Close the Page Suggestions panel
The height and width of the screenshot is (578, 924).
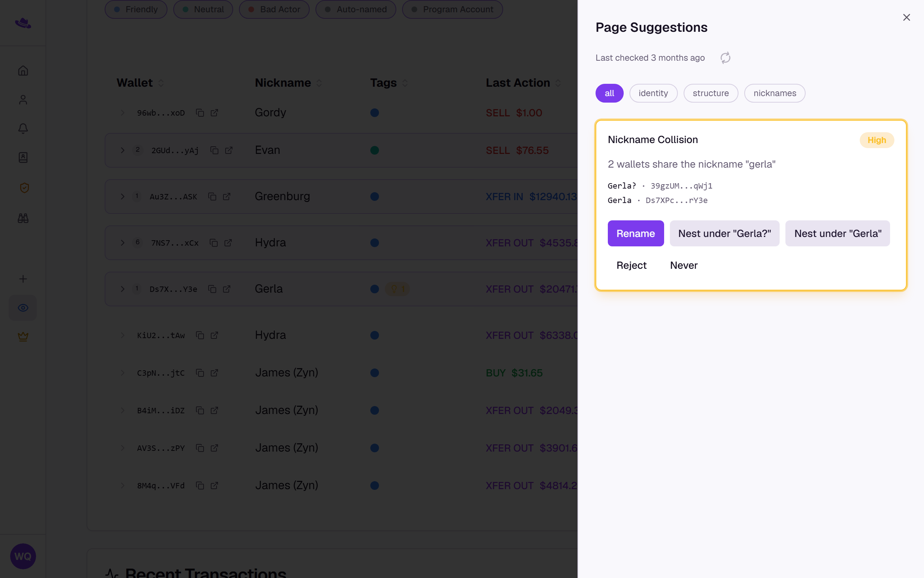point(906,17)
